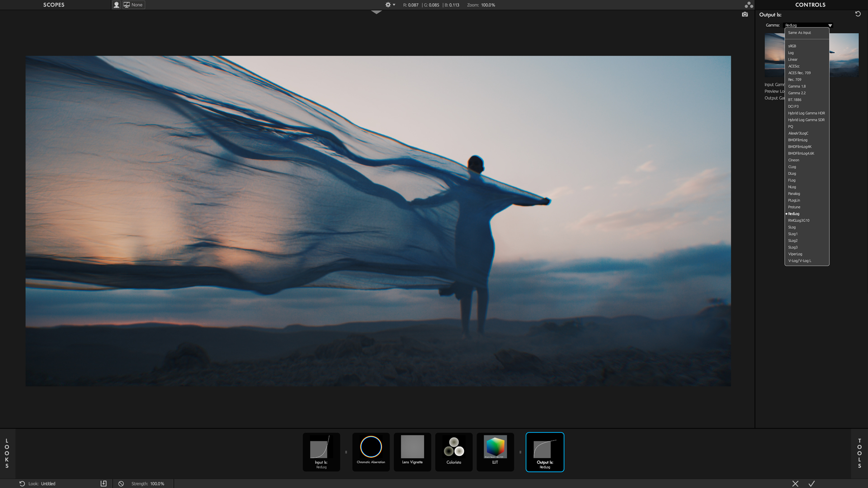
Task: Click the camera snapshot icon above the viewer
Action: 745,14
